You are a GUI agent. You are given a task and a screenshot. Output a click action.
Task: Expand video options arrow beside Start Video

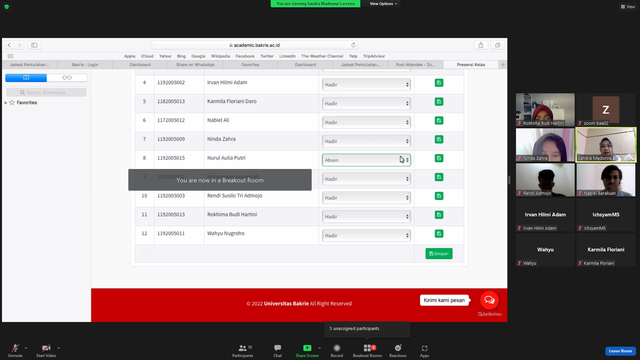pyautogui.click(x=58, y=348)
